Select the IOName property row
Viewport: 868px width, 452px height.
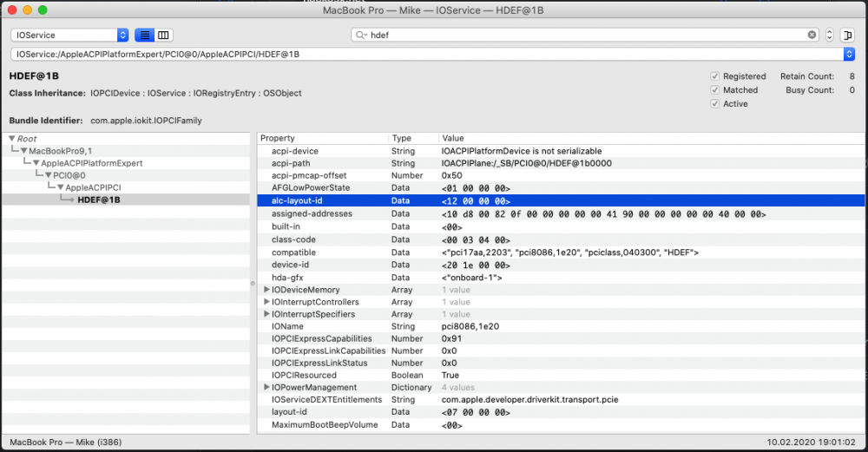point(561,326)
